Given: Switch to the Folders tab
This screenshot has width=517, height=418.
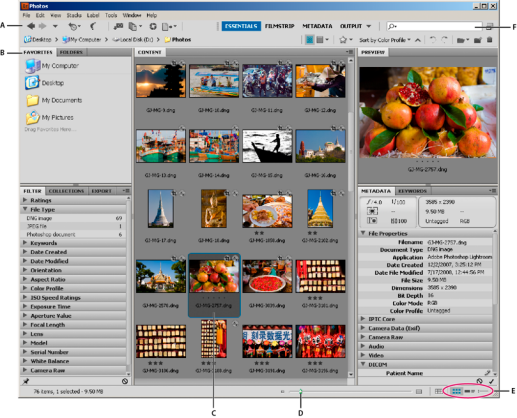Looking at the screenshot, I should pos(71,52).
